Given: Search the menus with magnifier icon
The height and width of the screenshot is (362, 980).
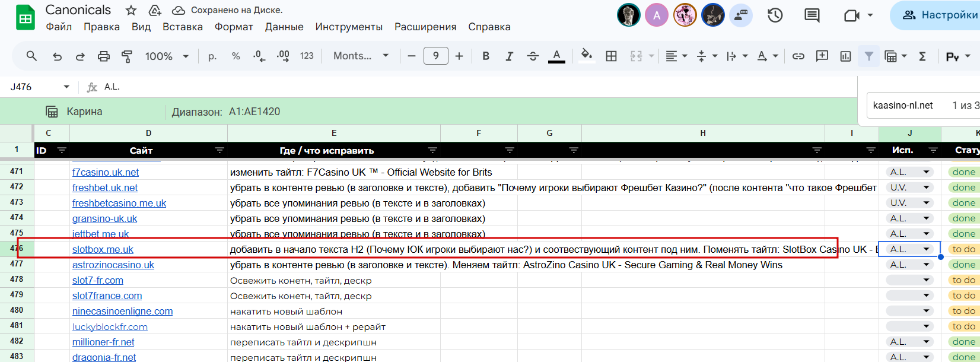Looking at the screenshot, I should pos(31,56).
